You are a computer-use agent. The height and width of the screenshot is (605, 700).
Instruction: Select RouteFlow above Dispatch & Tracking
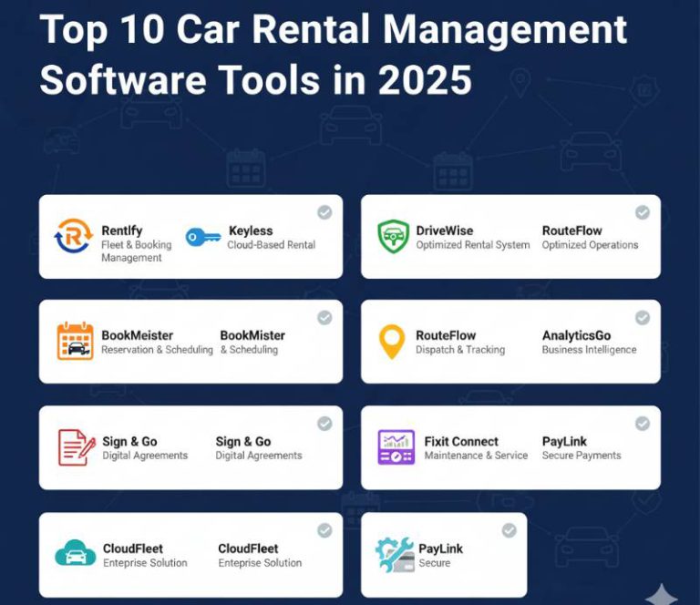coord(446,335)
